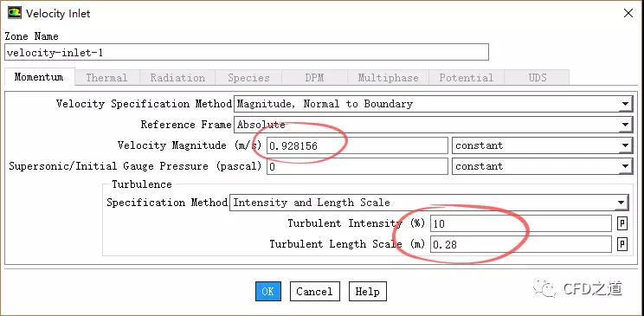Switch to the Species tab
The height and width of the screenshot is (316, 644).
tap(248, 78)
